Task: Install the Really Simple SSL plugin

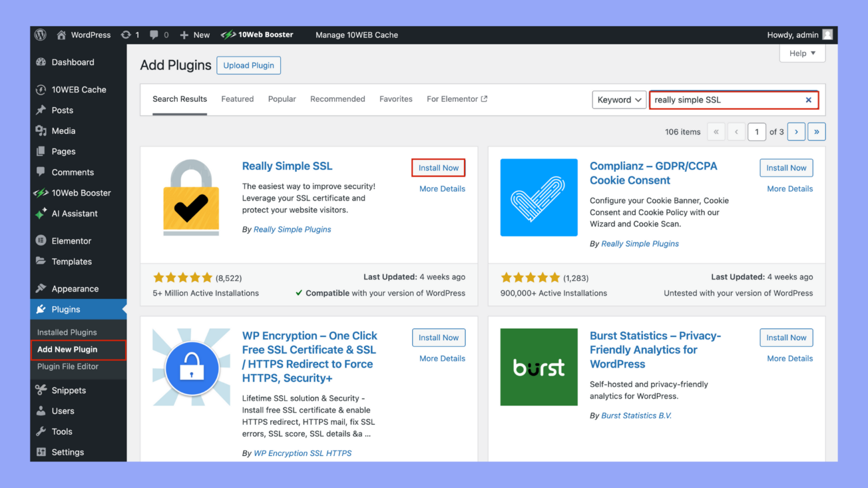Action: 438,168
